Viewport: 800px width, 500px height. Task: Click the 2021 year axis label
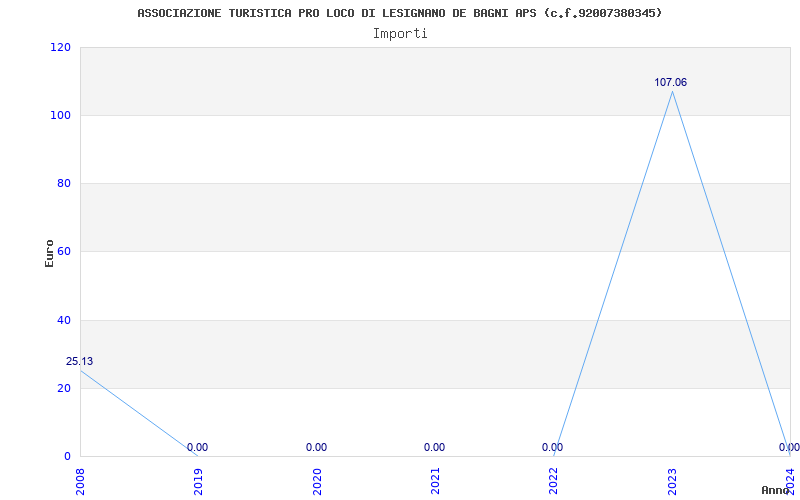[x=435, y=481]
